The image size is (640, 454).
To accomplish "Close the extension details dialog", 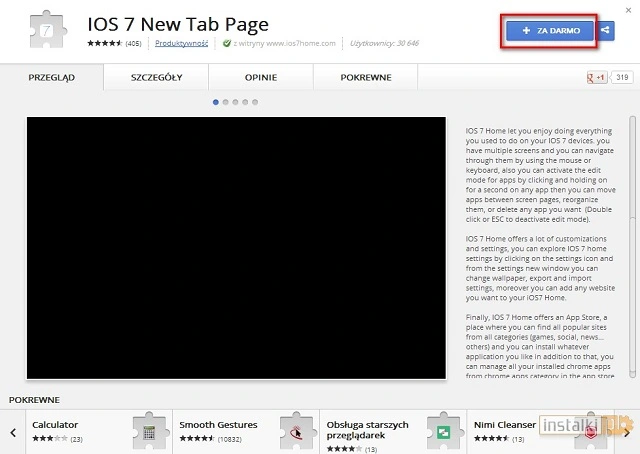I will pos(628,10).
